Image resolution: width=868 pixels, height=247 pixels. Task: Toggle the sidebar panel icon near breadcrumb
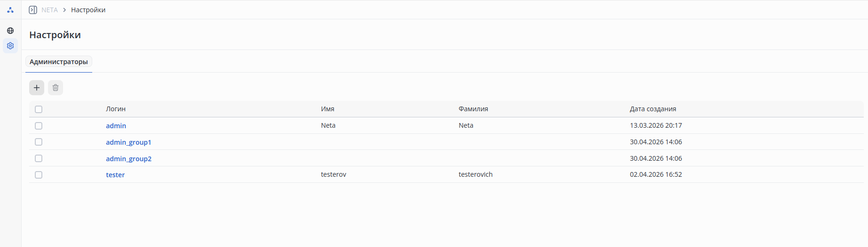pos(33,10)
